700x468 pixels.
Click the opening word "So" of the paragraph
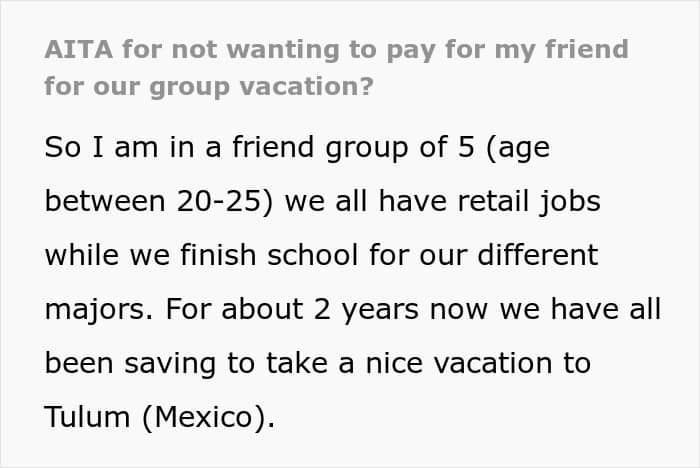(x=63, y=147)
